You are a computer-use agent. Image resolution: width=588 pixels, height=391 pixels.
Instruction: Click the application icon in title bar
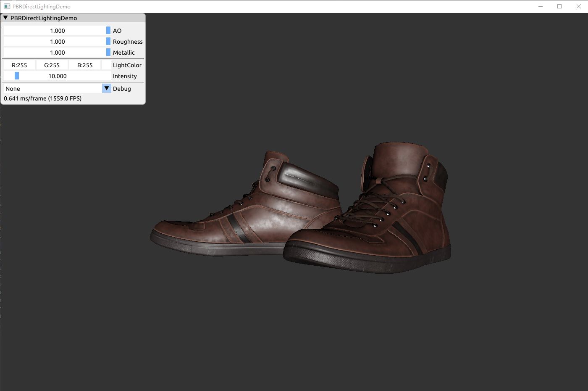pyautogui.click(x=7, y=6)
